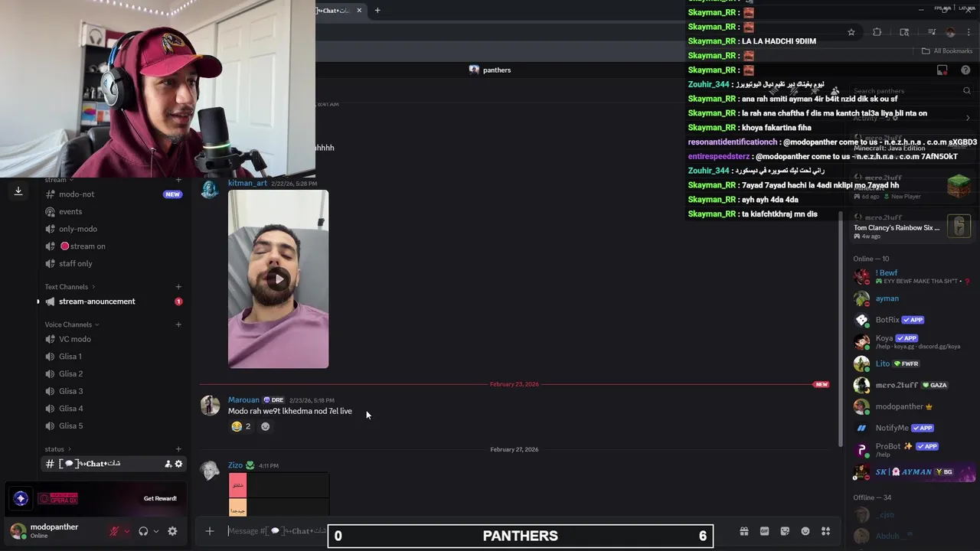The height and width of the screenshot is (551, 980).
Task: Click the plus attachment button in message bar
Action: click(209, 531)
